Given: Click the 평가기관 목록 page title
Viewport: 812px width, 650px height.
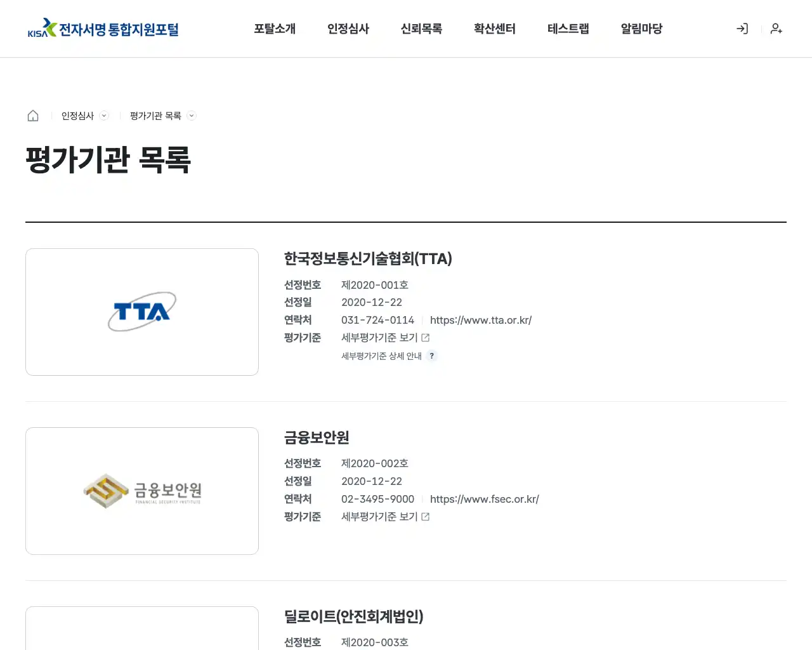Looking at the screenshot, I should click(108, 159).
